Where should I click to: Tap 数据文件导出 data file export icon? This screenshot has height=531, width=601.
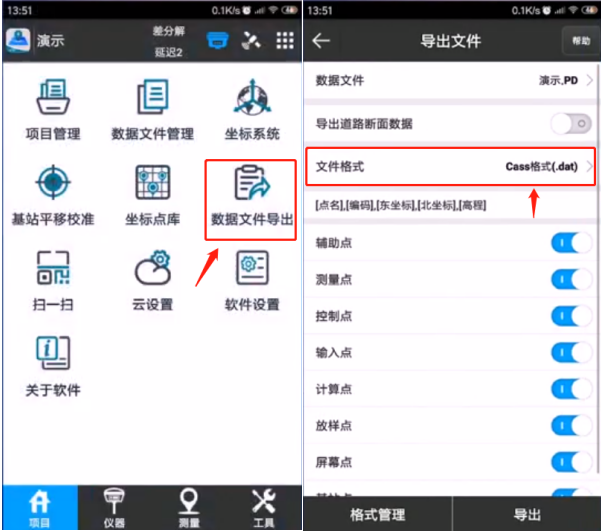[251, 195]
